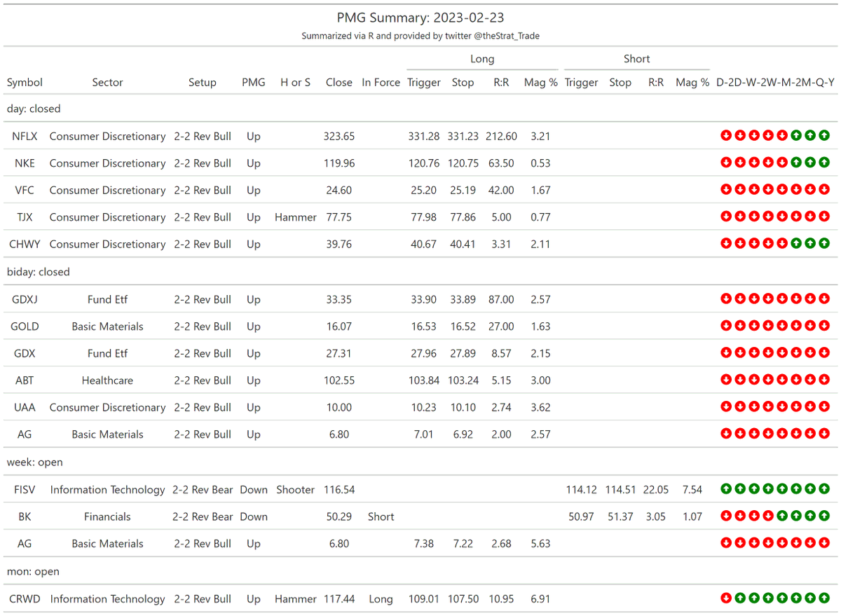
Task: Click the 'Short' In Force value for BK
Action: 381,516
